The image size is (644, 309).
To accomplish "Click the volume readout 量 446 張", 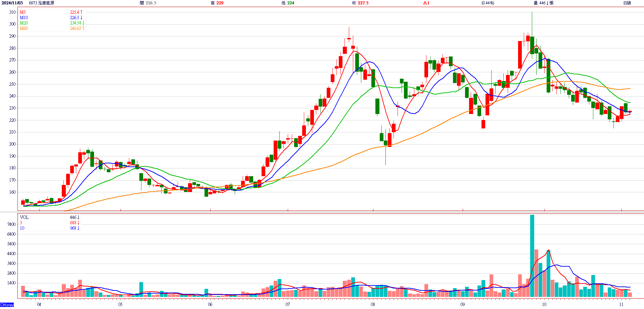I will coord(543,3).
